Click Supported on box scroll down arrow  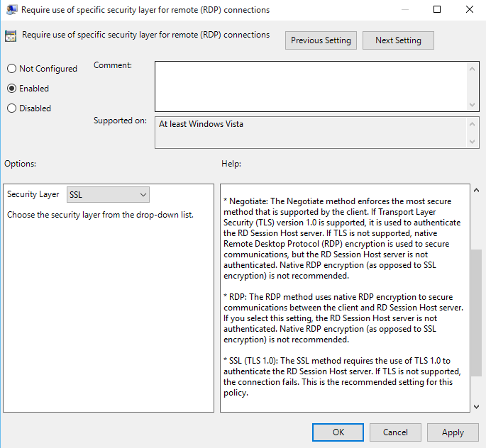(x=472, y=142)
